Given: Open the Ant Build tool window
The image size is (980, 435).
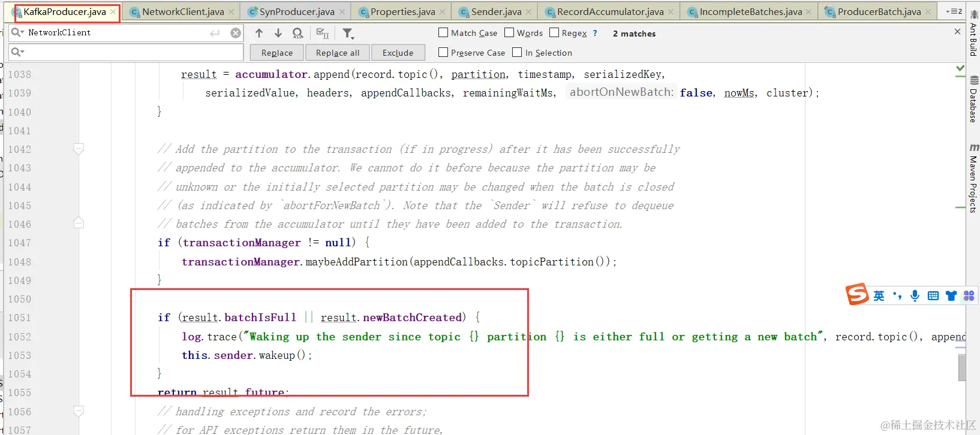Looking at the screenshot, I should pos(973,34).
